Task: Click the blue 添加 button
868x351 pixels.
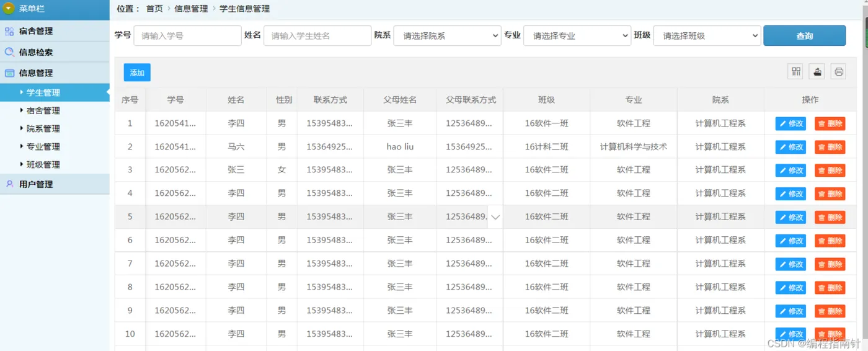Action: point(137,73)
